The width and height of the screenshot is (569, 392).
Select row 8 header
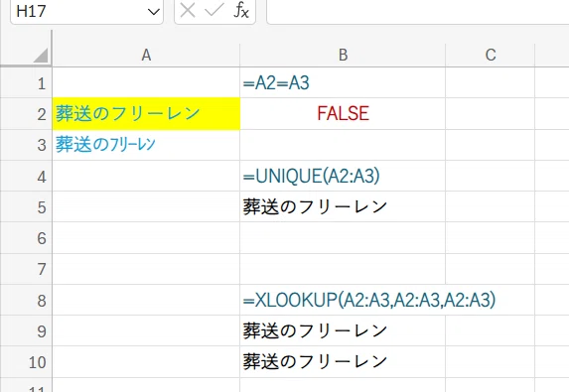(x=26, y=301)
